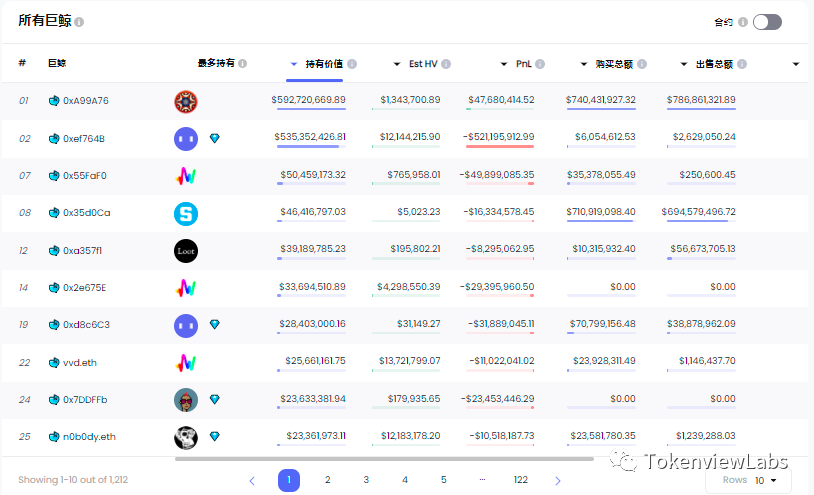Image resolution: width=814 pixels, height=495 pixels.
Task: Click the 持有价值 column header label
Action: tap(324, 64)
